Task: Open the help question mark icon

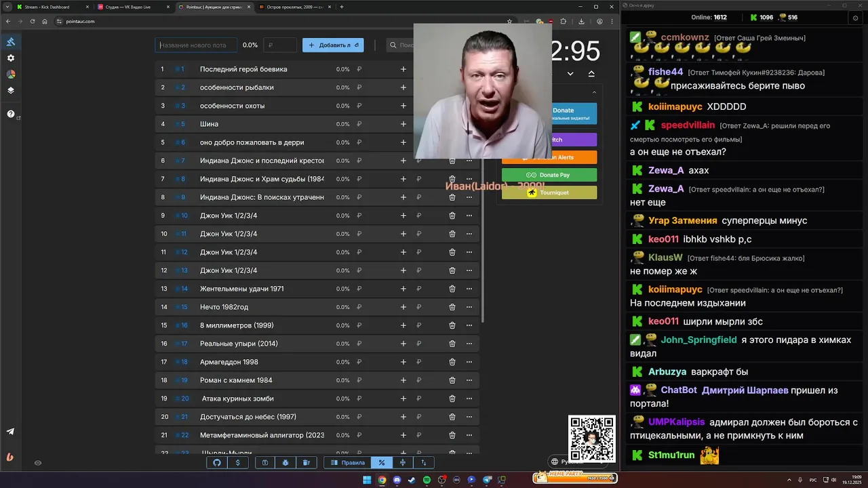Action: pyautogui.click(x=11, y=114)
